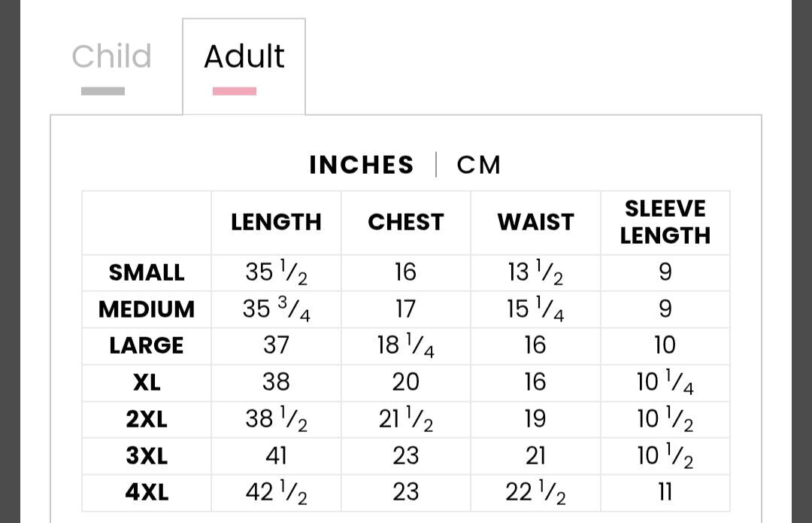Select the LARGE size row label
The height and width of the screenshot is (523, 812).
pyautogui.click(x=147, y=345)
